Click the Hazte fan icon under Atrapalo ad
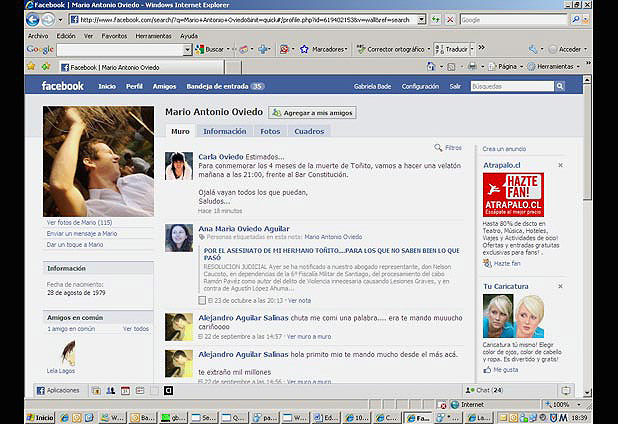Image resolution: width=618 pixels, height=424 pixels. (487, 263)
